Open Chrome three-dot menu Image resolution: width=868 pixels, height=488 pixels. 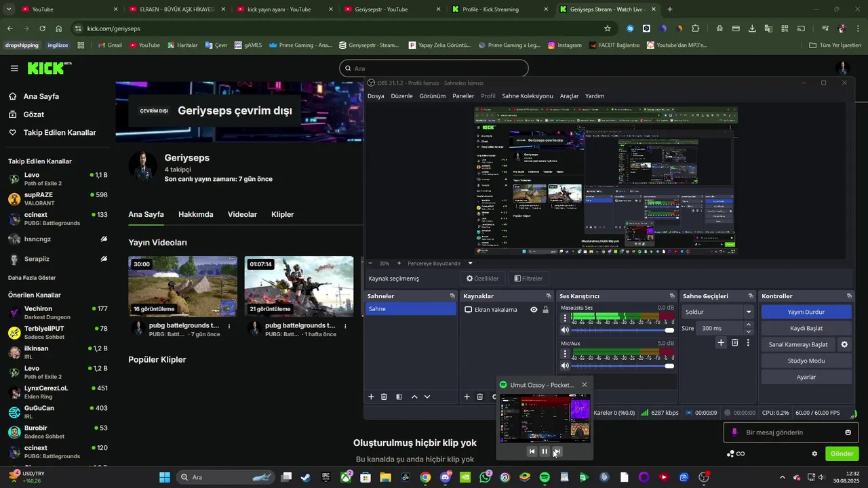(x=857, y=28)
